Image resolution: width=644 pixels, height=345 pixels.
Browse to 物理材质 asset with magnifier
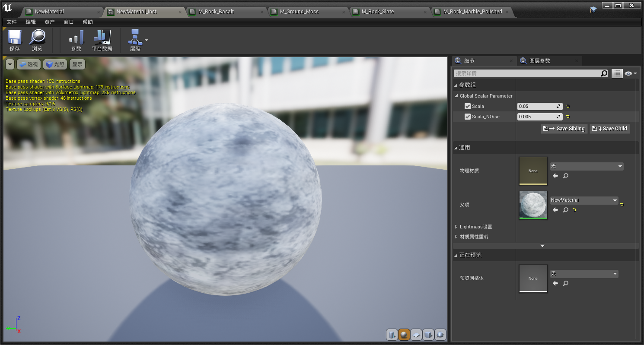565,176
